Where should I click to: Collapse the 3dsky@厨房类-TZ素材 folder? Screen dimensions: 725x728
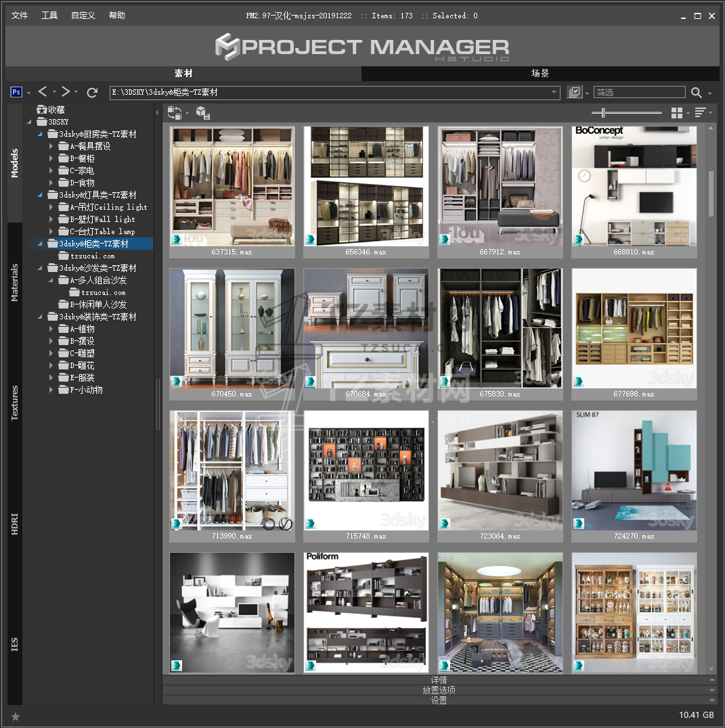point(40,134)
